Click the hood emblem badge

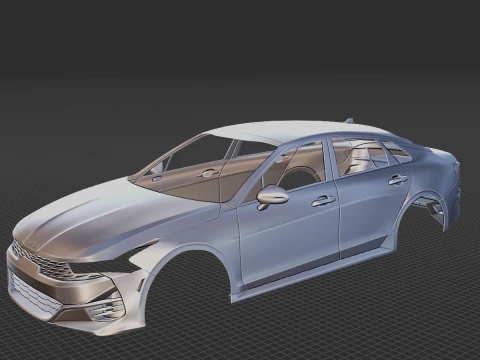coord(33,245)
